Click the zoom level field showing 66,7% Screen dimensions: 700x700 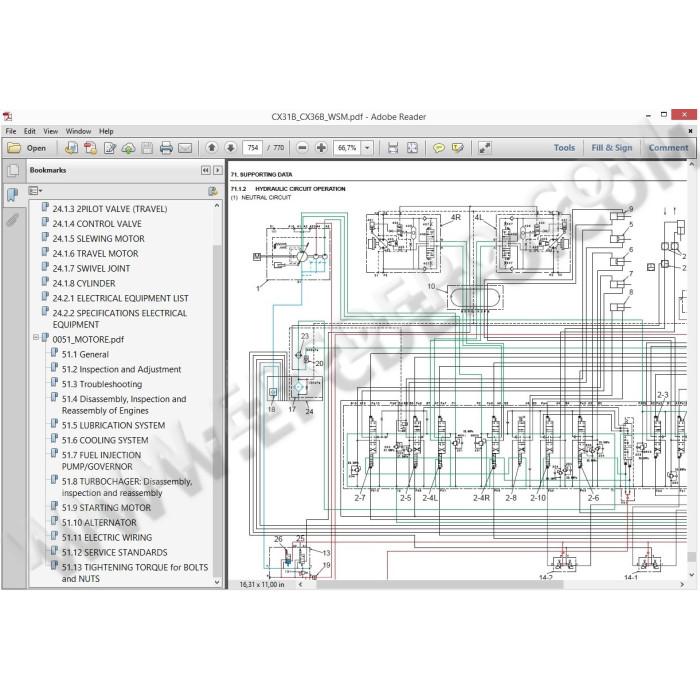point(347,148)
